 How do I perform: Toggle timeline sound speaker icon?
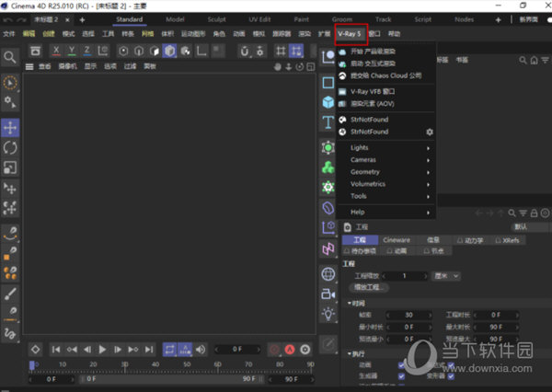[201, 350]
